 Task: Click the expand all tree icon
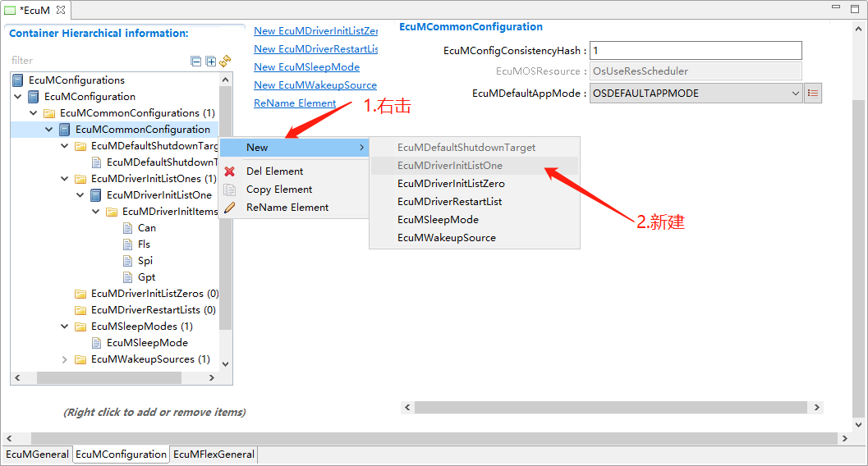pyautogui.click(x=210, y=61)
